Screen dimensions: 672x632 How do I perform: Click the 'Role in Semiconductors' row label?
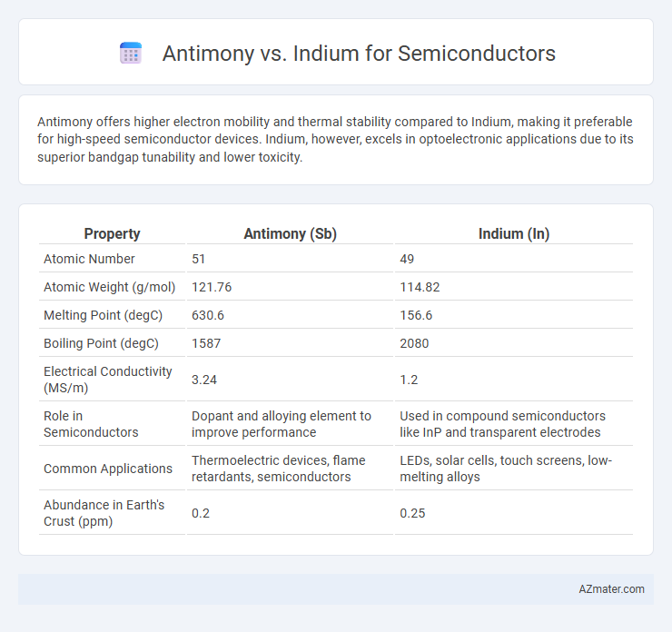(x=91, y=424)
